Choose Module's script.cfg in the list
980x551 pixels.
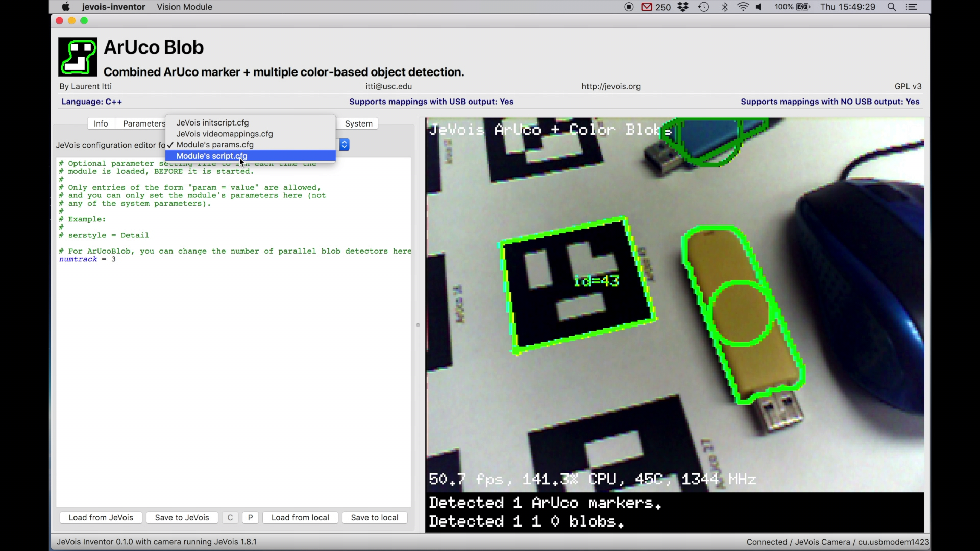click(x=250, y=156)
